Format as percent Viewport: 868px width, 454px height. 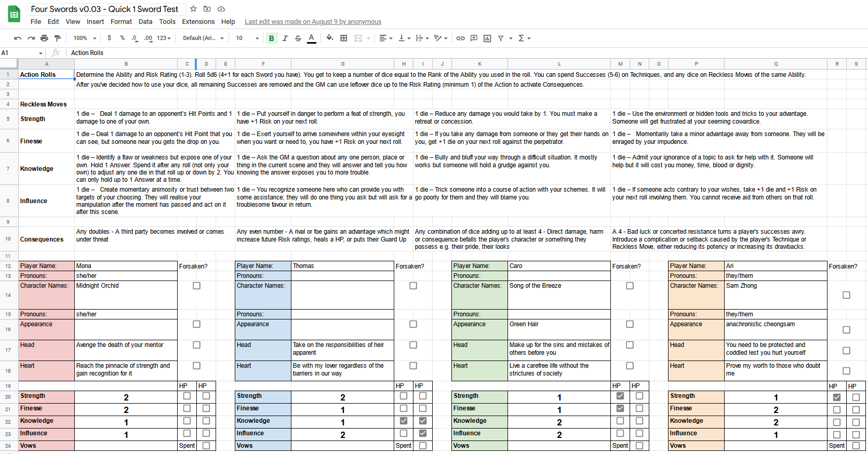(122, 38)
